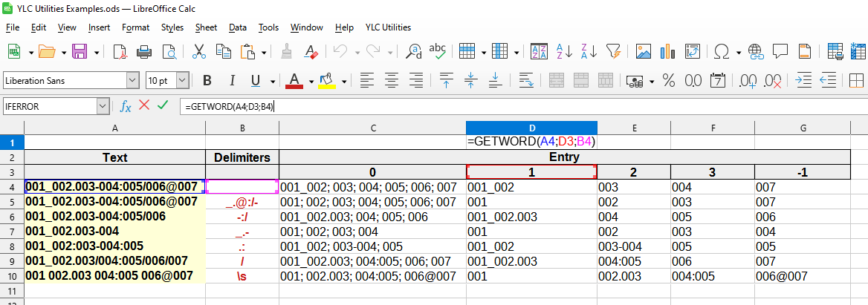This screenshot has height=305, width=868.
Task: Click the Undo arrow
Action: point(340,52)
